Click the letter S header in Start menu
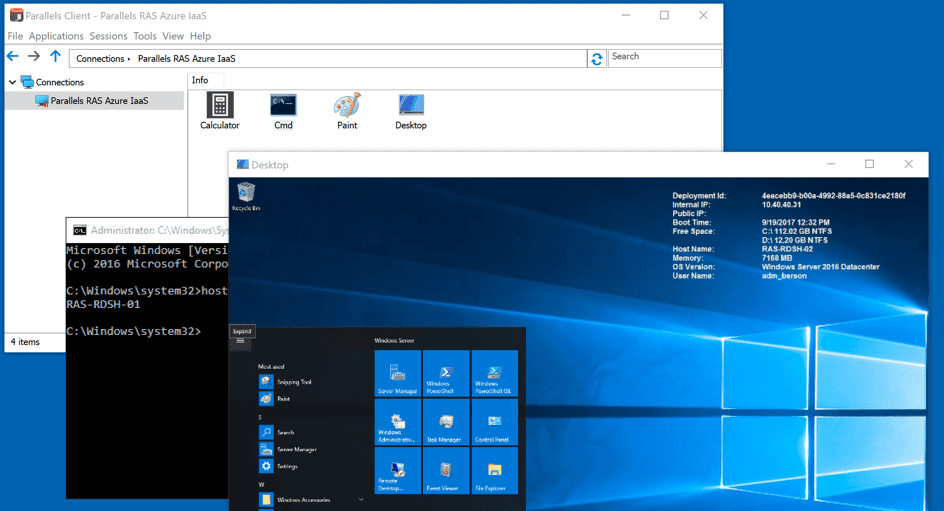The height and width of the screenshot is (511, 944). click(x=260, y=417)
